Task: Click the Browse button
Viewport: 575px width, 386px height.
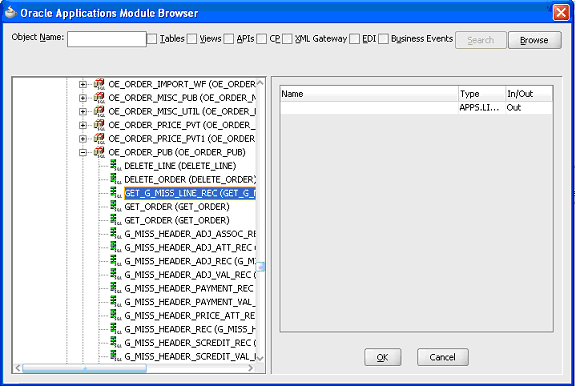Action: (535, 40)
